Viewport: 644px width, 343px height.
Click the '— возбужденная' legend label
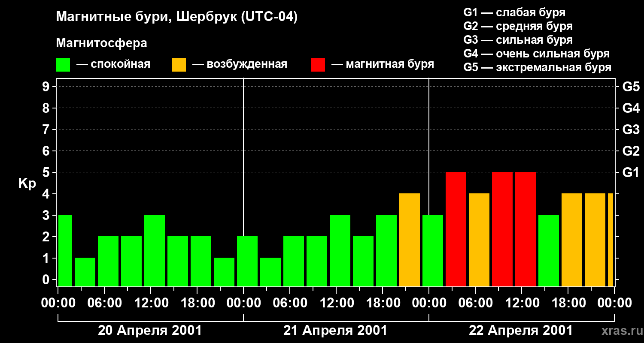(240, 65)
